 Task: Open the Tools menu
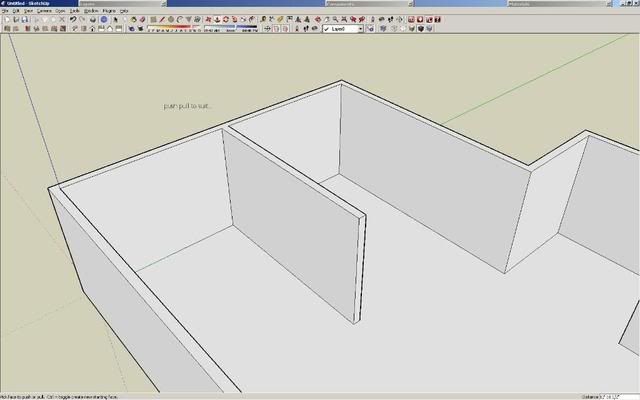point(74,11)
